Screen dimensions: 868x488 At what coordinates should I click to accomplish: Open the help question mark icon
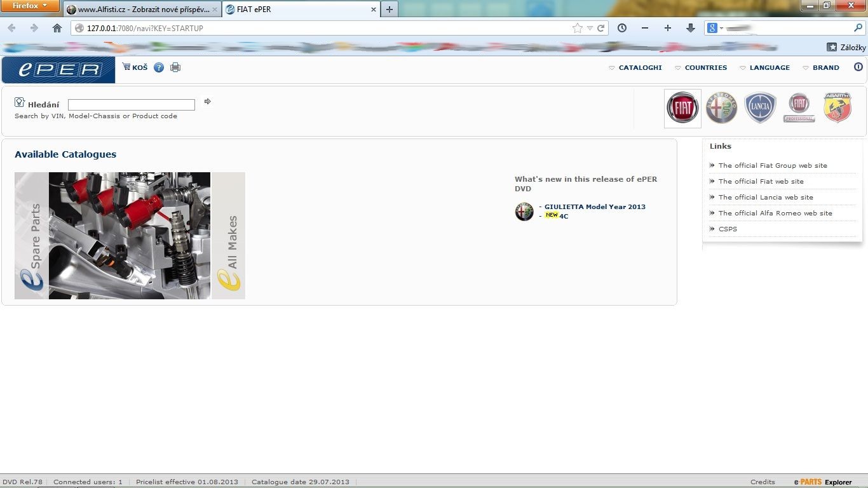point(159,67)
